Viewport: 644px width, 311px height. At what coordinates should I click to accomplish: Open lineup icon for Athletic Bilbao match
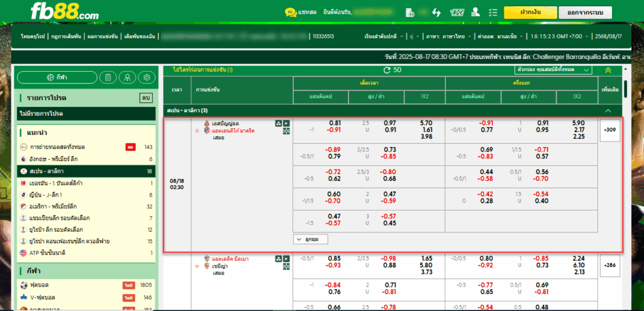coord(279,258)
